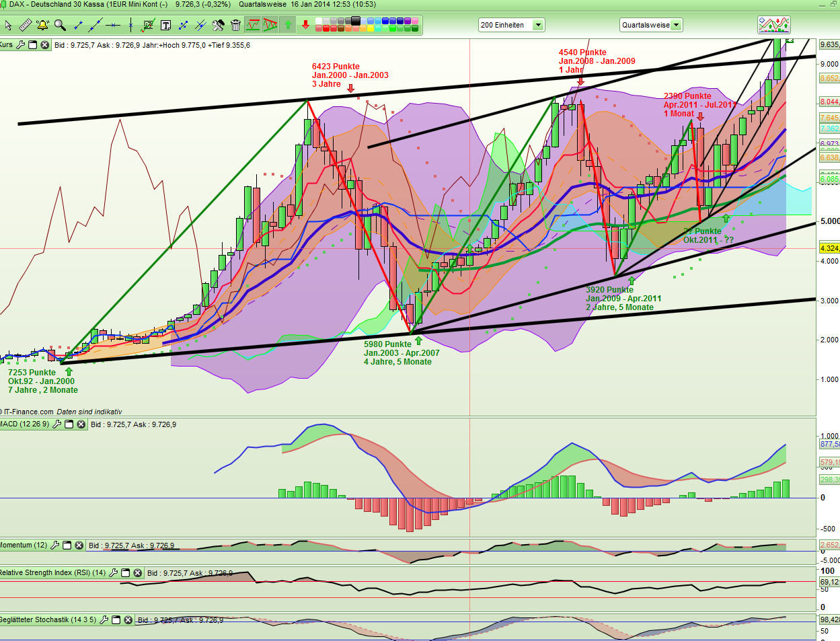Select the Kurs panel title label
Screen dimensions: 840x641
6,45
